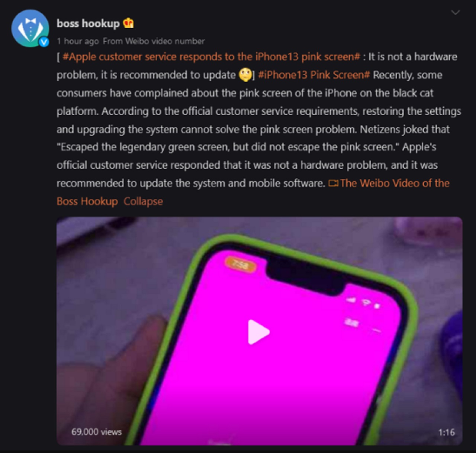Viewport: 476px width, 453px height.
Task: Open the "1 hour ago" timestamp
Action: [x=78, y=41]
